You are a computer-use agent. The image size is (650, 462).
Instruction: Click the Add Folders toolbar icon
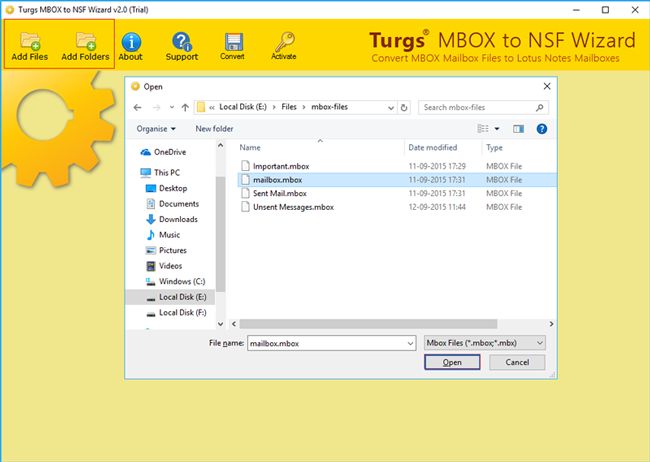84,46
